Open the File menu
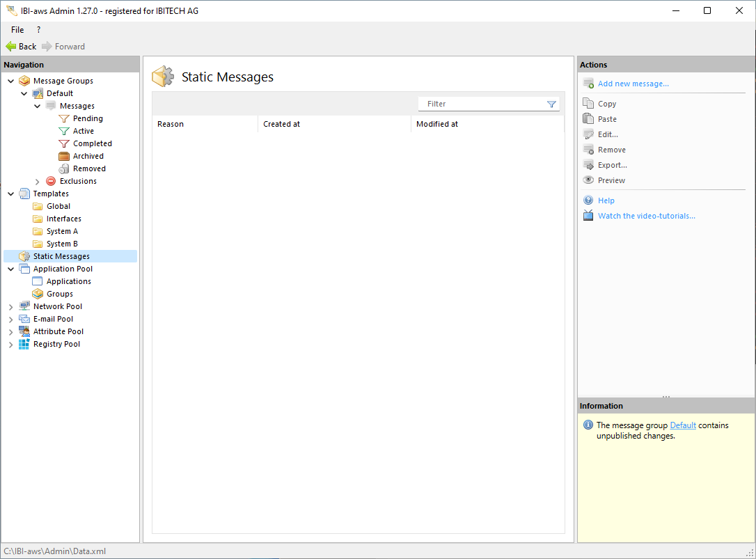The image size is (756, 559). 17,30
